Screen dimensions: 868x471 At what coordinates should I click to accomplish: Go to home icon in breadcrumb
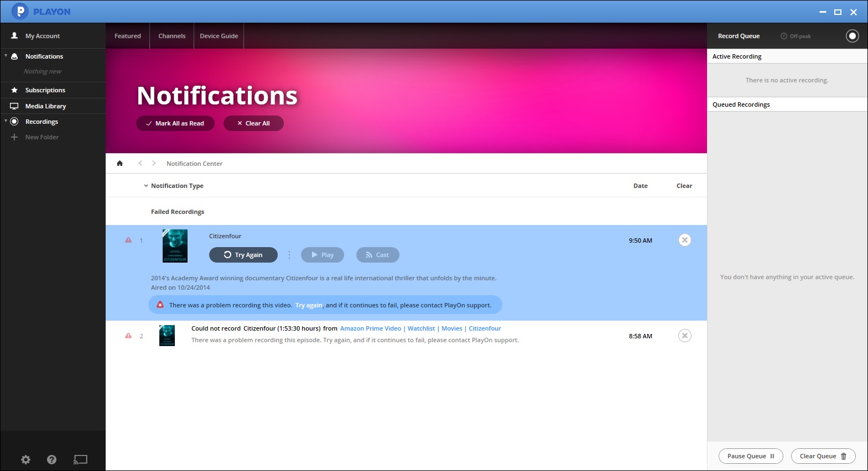[119, 163]
